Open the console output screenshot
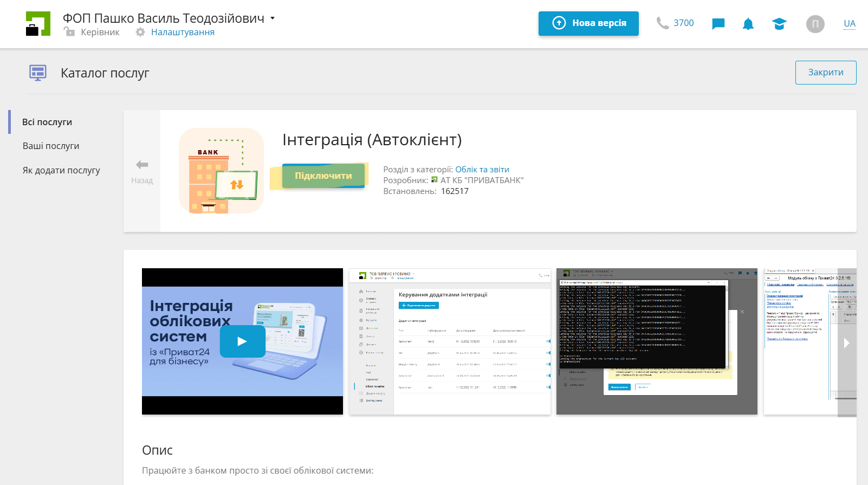The height and width of the screenshot is (485, 868). click(x=657, y=341)
